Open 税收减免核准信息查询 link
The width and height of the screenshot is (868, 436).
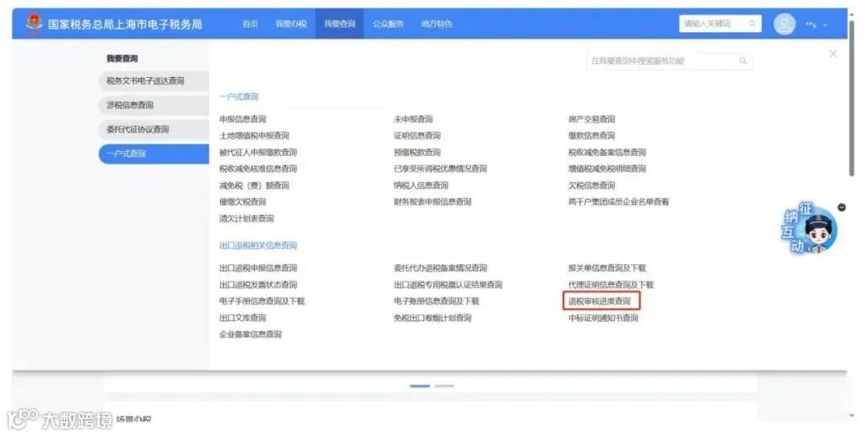tap(258, 169)
